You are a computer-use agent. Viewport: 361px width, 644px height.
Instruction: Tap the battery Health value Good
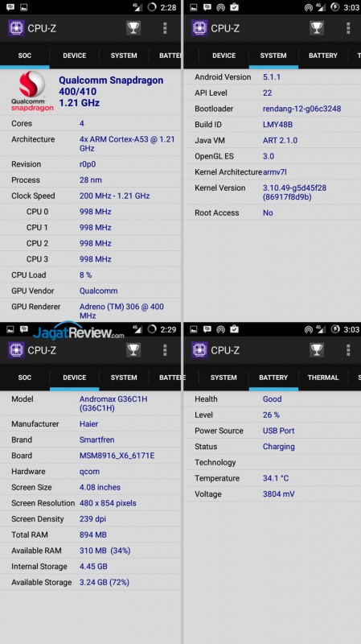point(272,398)
